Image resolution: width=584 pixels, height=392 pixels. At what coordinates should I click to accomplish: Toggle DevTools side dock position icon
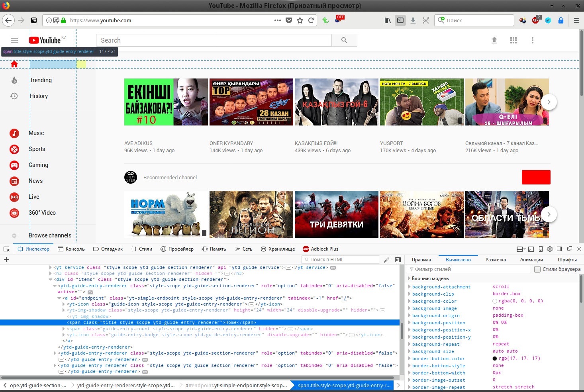[x=559, y=249]
